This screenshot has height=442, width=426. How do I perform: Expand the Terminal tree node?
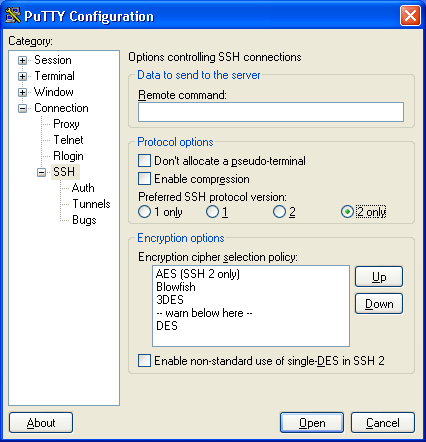(22, 76)
